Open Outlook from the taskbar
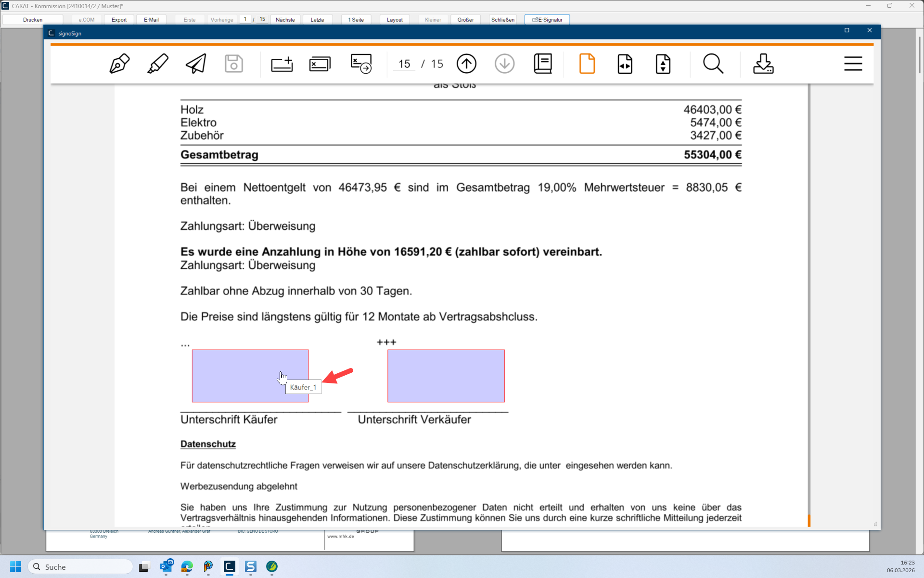Image resolution: width=924 pixels, height=578 pixels. point(167,566)
